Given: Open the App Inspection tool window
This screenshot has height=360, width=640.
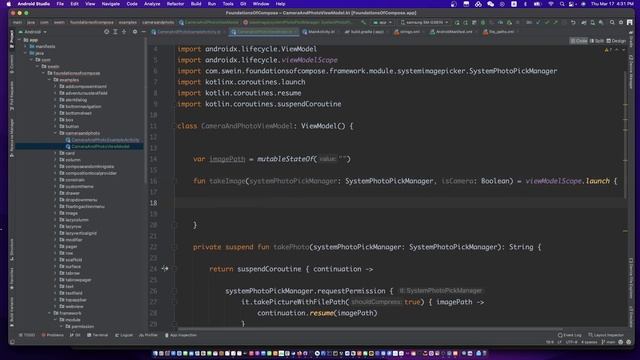Looking at the screenshot, I should tap(181, 335).
